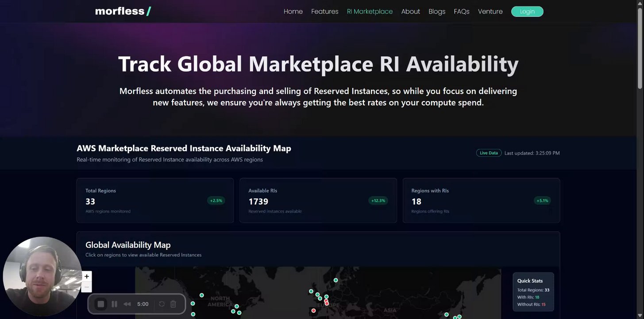This screenshot has width=644, height=319.
Task: Click the +2.5% Total Regions badge
Action: (216, 201)
